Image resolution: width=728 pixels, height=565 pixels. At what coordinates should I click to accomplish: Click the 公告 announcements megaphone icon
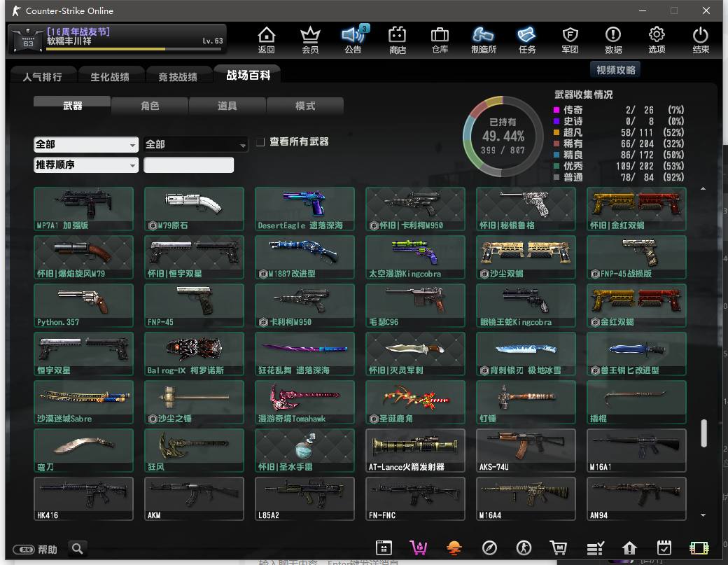(x=353, y=39)
